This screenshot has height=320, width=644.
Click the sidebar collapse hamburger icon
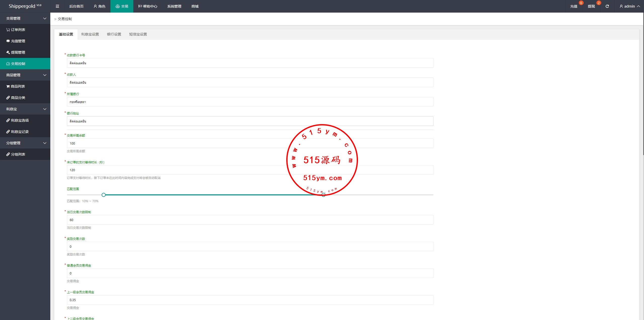(x=57, y=6)
